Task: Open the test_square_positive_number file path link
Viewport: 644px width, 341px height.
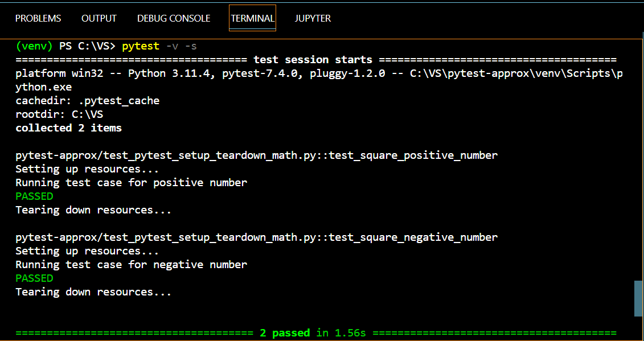Action: tap(257, 155)
